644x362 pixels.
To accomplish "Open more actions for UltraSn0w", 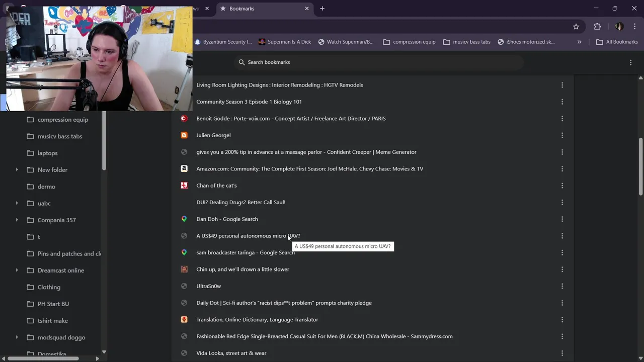I will [x=562, y=286].
